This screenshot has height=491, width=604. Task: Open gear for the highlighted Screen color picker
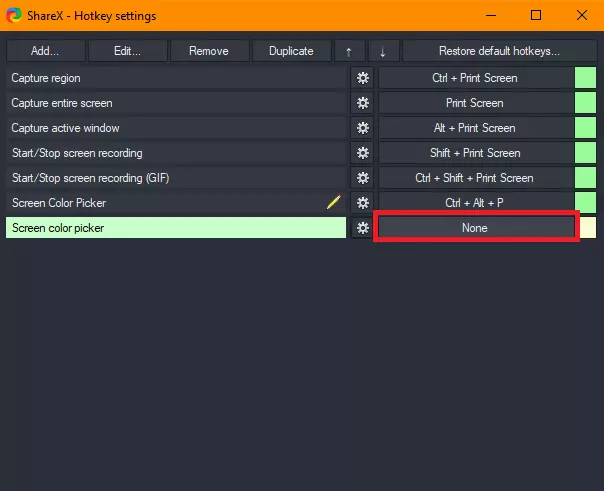coord(363,228)
